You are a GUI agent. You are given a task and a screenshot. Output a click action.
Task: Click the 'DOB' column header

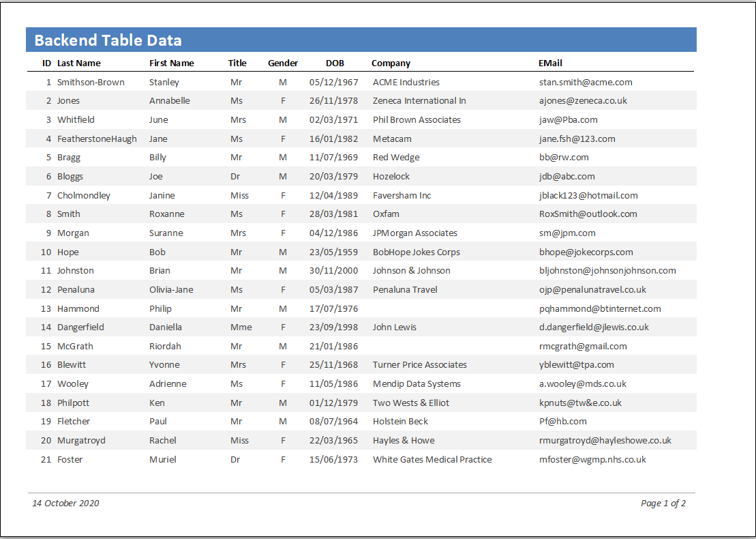pyautogui.click(x=335, y=63)
